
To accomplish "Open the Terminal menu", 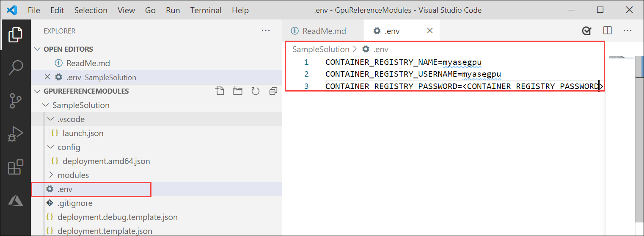I will coord(205,10).
